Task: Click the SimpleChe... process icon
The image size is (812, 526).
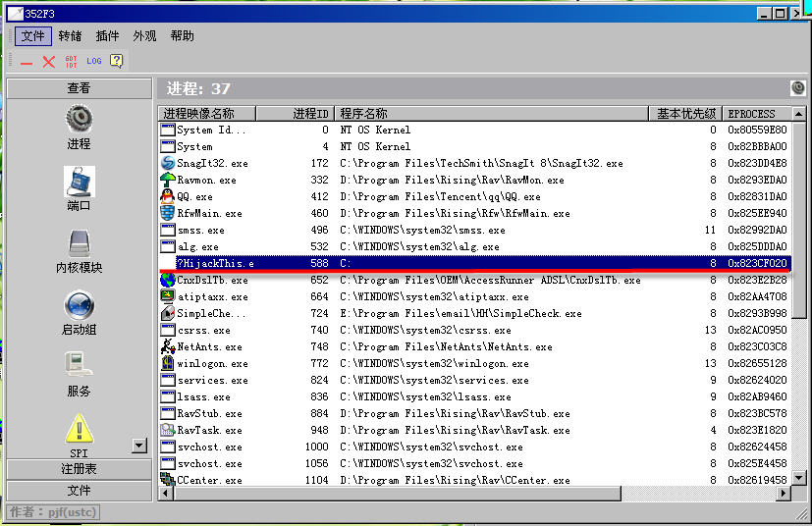Action: point(168,313)
